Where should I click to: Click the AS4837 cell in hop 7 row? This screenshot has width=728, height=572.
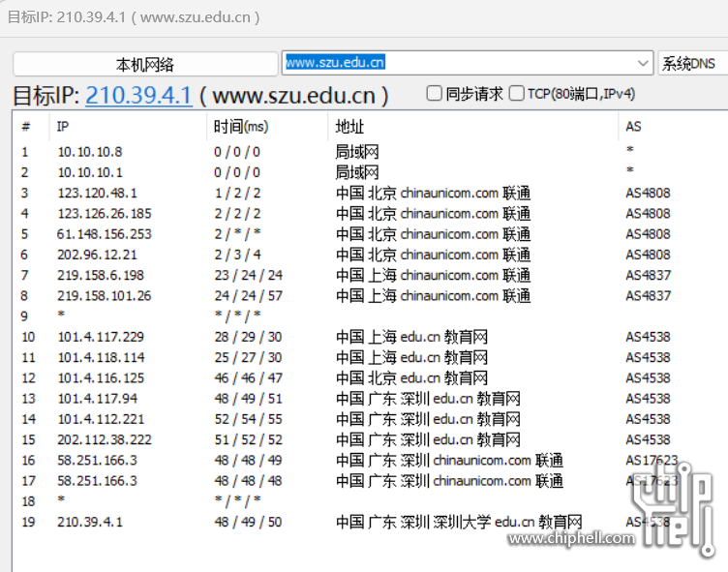click(x=648, y=275)
